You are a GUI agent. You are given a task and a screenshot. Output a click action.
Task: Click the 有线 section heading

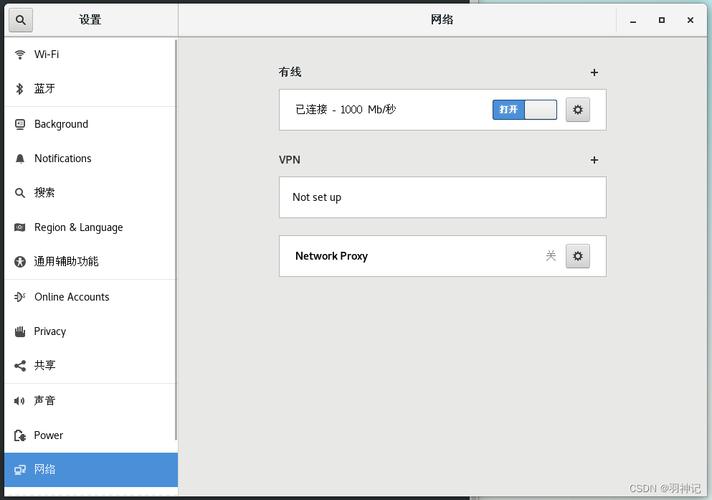(x=290, y=72)
